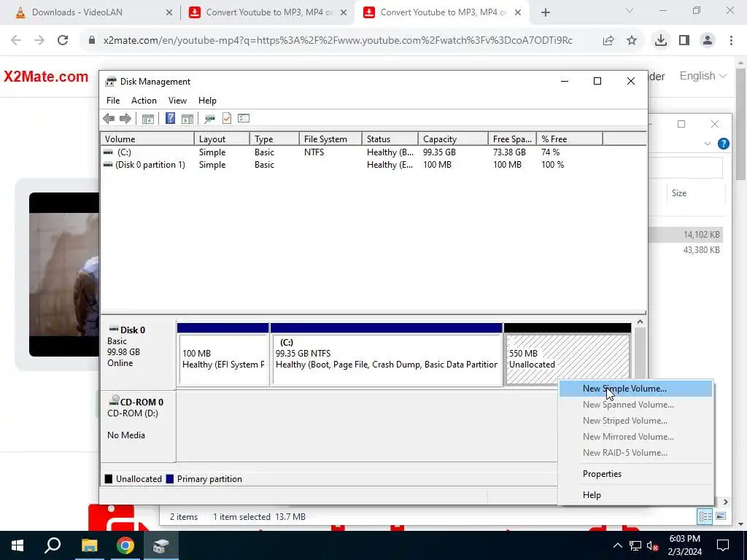747x560 pixels.
Task: Click the X2Mate.com logo link
Action: (46, 76)
